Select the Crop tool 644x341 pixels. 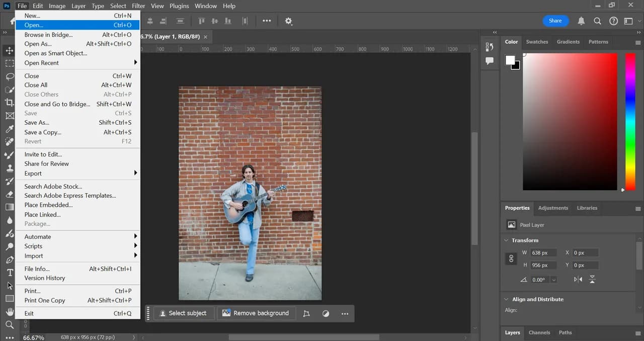tap(10, 103)
